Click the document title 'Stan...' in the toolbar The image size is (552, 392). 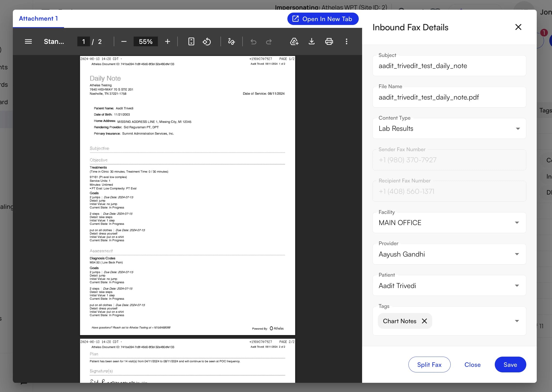point(54,41)
